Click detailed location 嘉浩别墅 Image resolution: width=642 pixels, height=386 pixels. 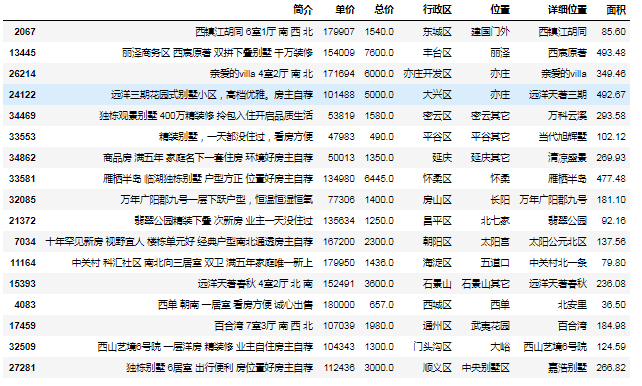pyautogui.click(x=567, y=368)
